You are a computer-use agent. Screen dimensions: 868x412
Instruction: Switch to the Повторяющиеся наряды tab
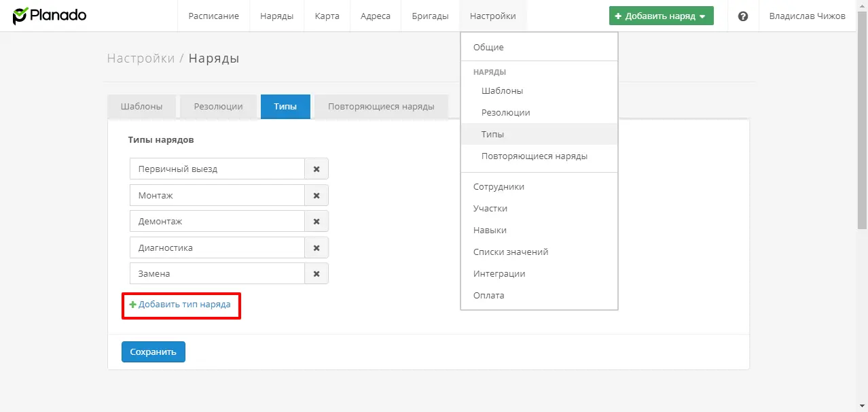(x=381, y=107)
